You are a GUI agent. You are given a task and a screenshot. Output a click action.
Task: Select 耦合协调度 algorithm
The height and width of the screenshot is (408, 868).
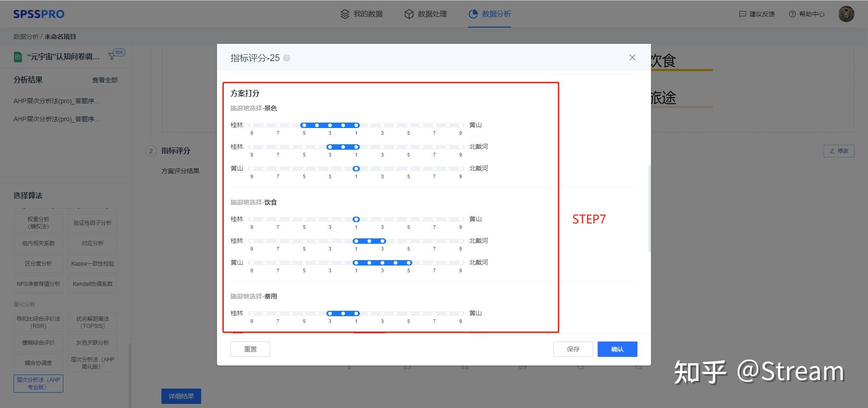point(38,363)
